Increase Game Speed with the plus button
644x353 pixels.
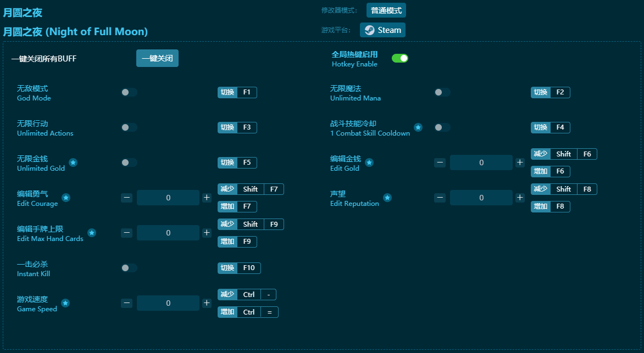pyautogui.click(x=207, y=303)
